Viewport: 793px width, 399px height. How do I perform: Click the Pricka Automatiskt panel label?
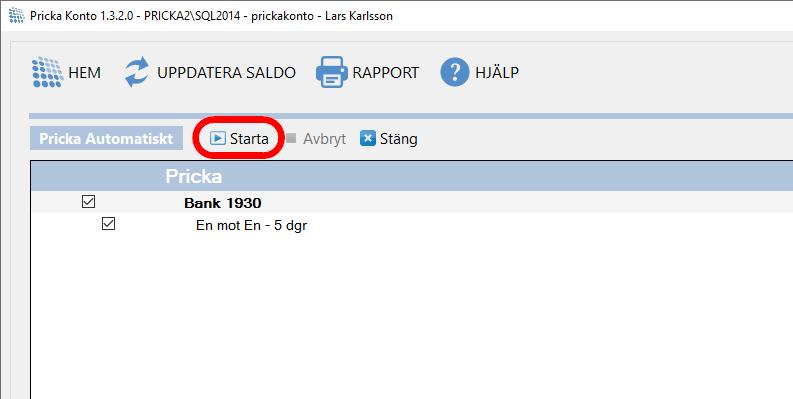(x=106, y=139)
